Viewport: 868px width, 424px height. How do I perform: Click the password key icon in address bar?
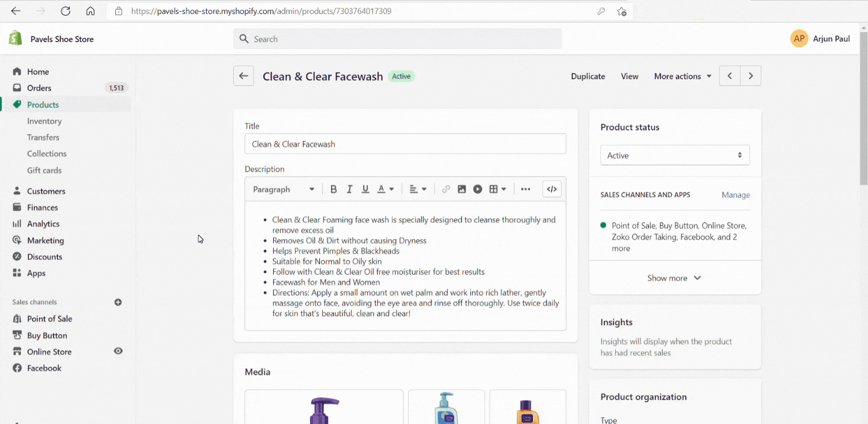(601, 11)
